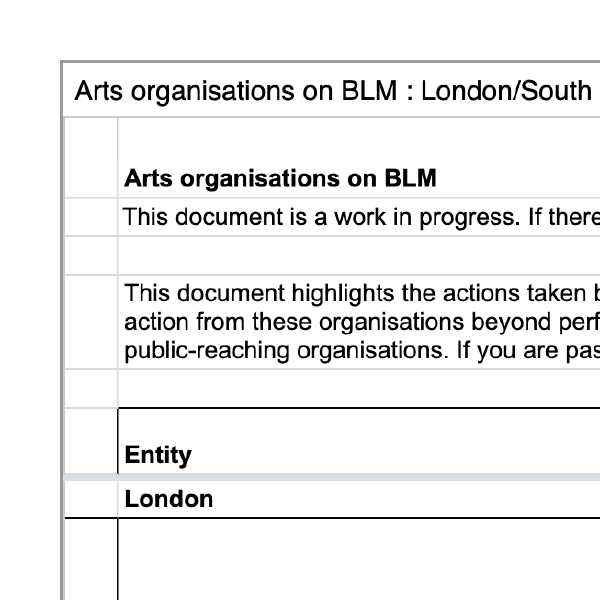Click the grey frozen-row divider bar under Entity
The height and width of the screenshot is (600, 600).
pos(332,477)
